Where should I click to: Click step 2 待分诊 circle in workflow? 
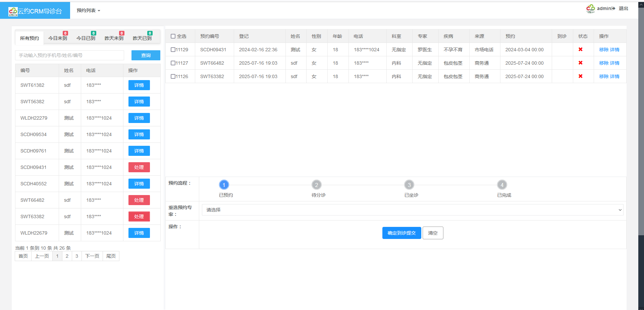point(316,185)
